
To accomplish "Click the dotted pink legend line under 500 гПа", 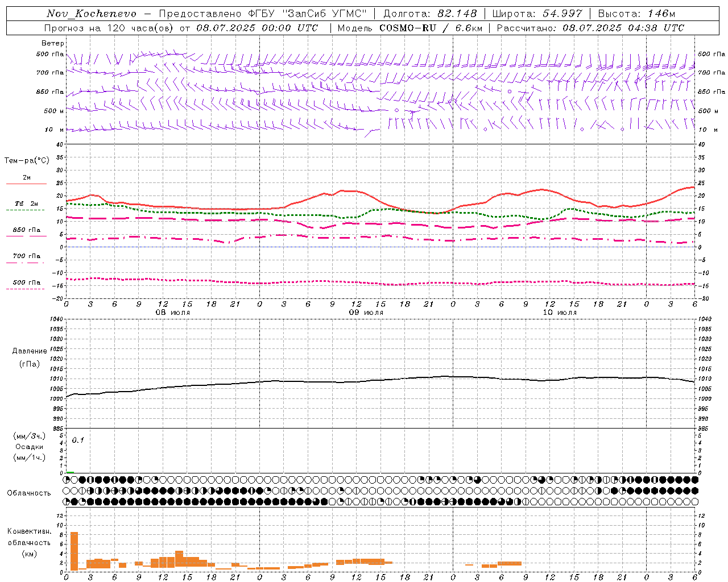I will tap(26, 289).
